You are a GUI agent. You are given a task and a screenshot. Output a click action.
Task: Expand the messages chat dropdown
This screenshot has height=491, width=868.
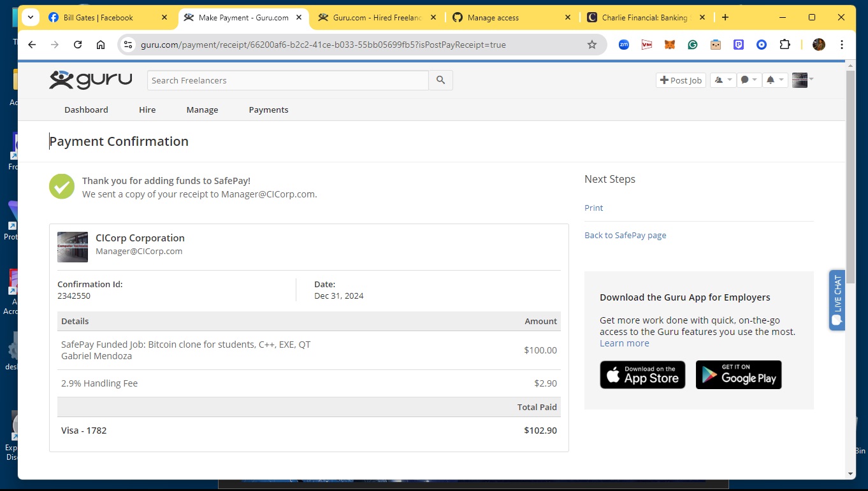click(x=749, y=80)
